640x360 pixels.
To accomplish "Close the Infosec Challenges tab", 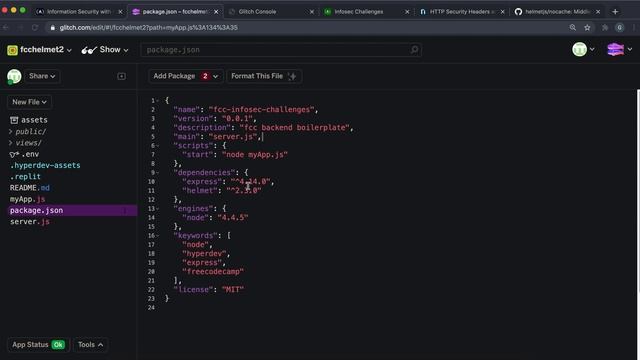I will pyautogui.click(x=407, y=12).
